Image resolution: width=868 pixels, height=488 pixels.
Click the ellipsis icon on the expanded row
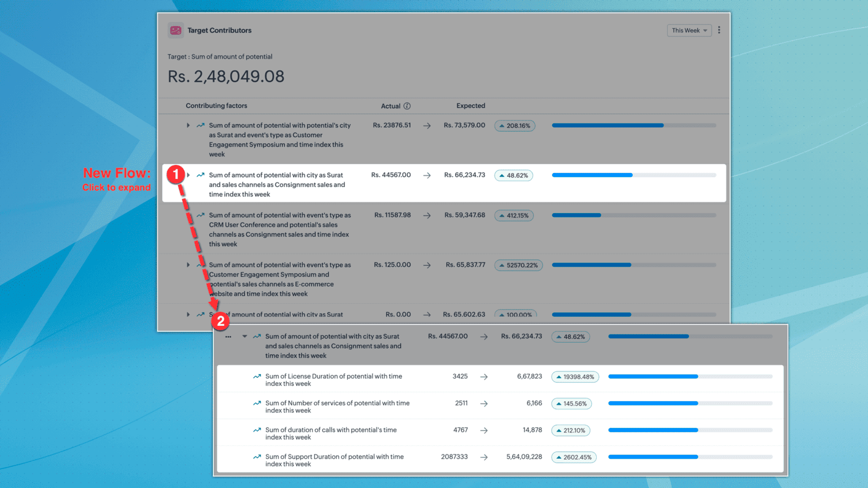[x=228, y=337]
